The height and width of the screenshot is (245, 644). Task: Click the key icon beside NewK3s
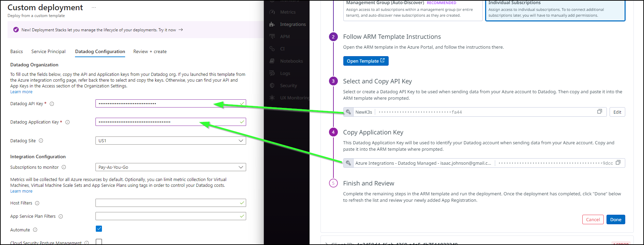click(x=348, y=112)
